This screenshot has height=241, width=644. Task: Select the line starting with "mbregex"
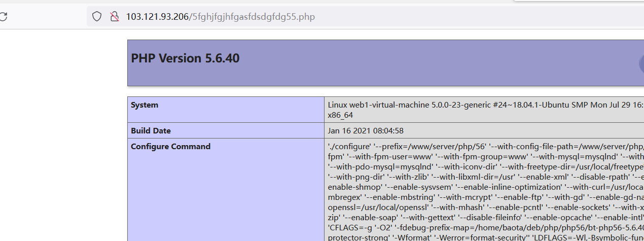click(486, 197)
